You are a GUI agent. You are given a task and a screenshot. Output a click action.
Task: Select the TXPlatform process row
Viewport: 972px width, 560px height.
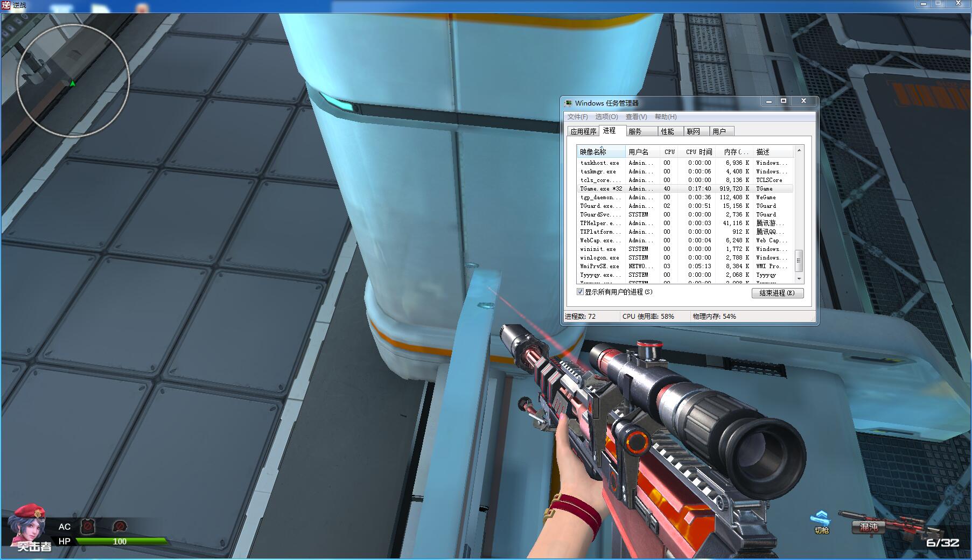click(684, 232)
